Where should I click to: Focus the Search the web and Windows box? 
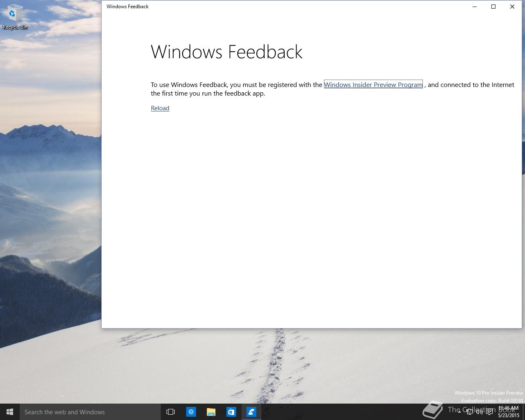pos(90,412)
